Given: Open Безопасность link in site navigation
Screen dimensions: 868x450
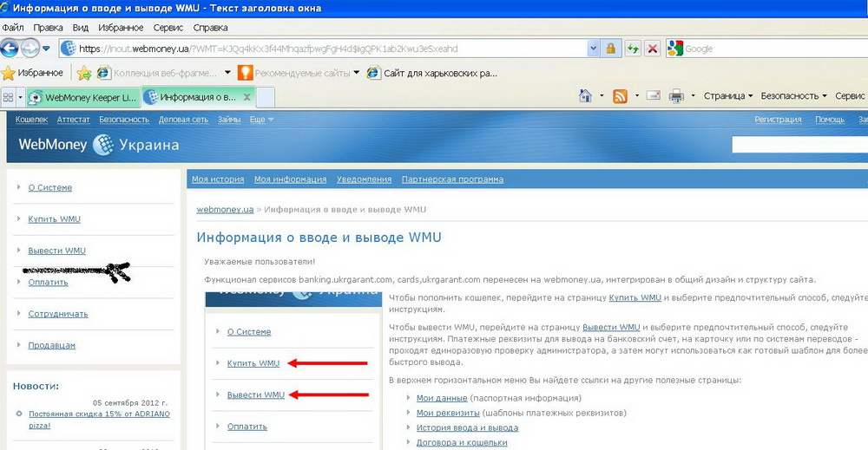Looking at the screenshot, I should [x=124, y=120].
